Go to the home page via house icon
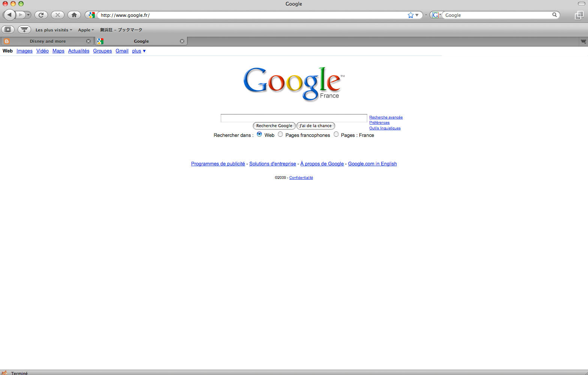Screen dimensions: 588x375 click(x=74, y=15)
